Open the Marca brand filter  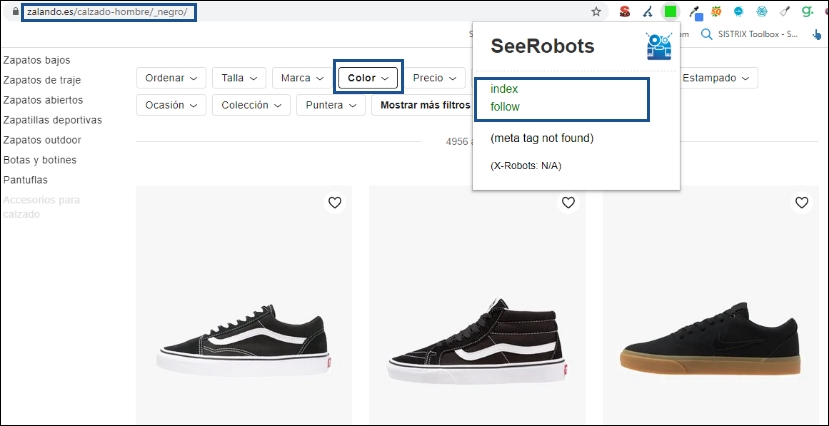coord(302,78)
